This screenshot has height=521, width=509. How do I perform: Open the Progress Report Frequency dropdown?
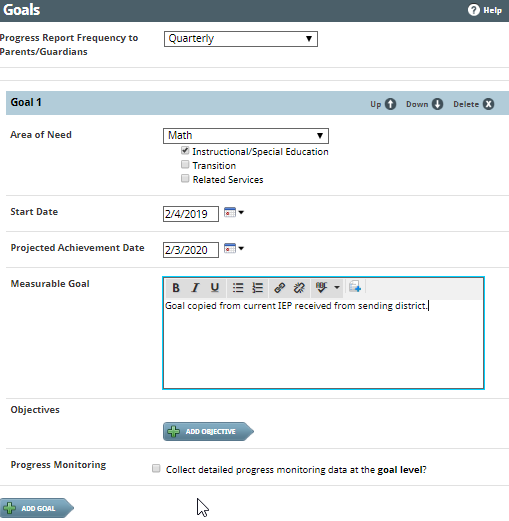(x=241, y=39)
